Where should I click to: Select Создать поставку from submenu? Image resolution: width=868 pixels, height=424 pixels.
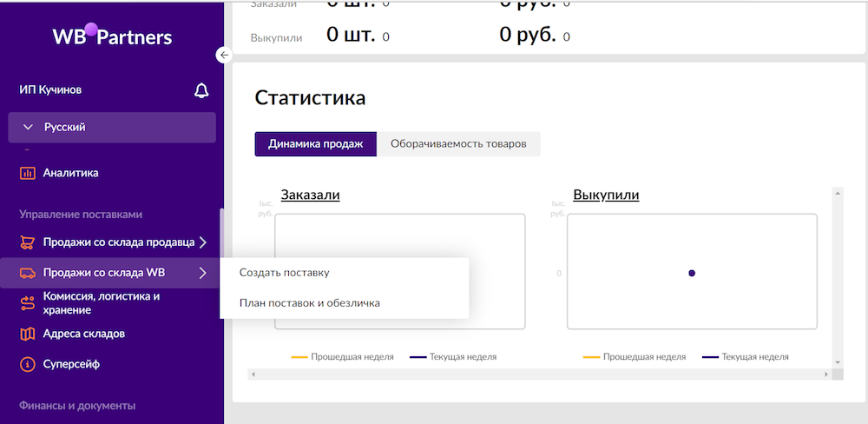[x=284, y=273]
